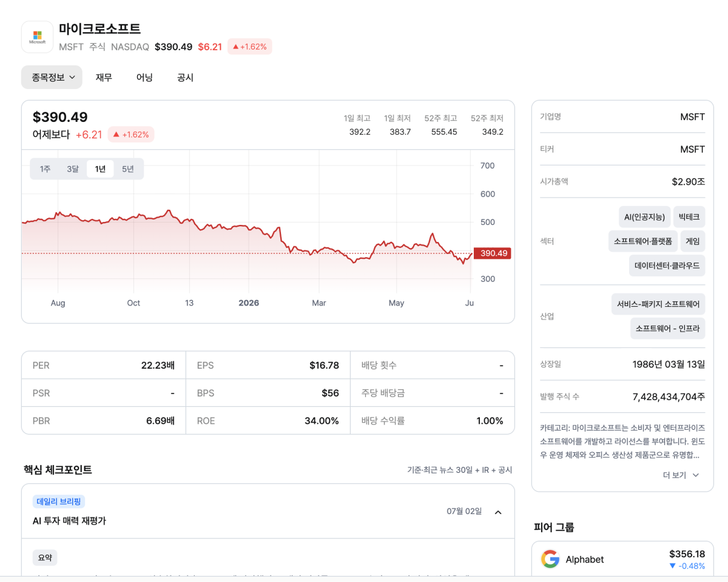
Task: Click the NASDAQ exchange label
Action: [130, 47]
